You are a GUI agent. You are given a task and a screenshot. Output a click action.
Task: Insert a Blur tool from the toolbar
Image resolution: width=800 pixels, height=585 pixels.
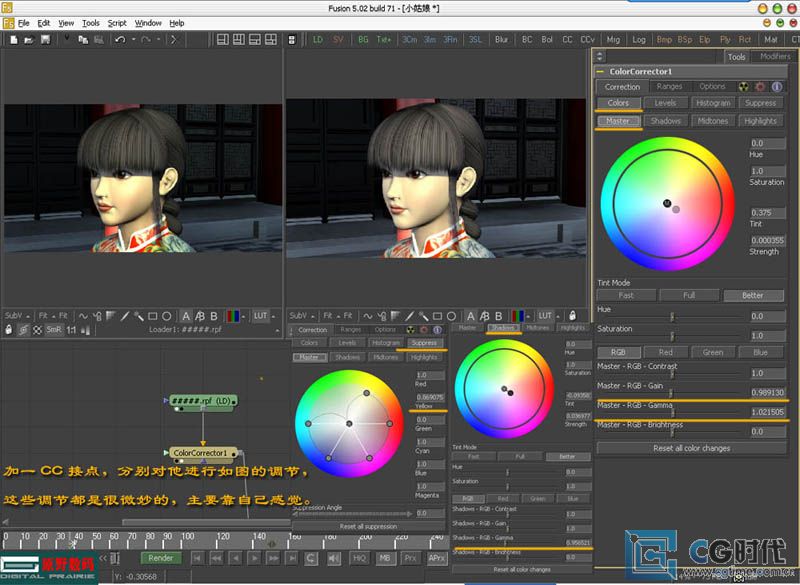click(501, 40)
